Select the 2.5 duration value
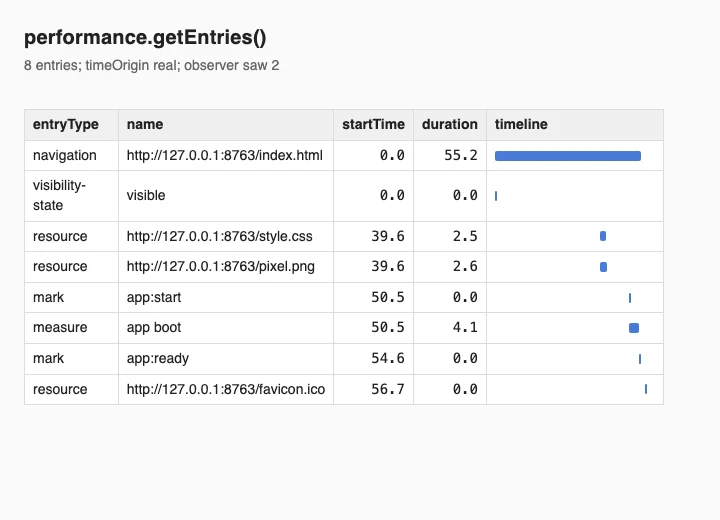 [x=465, y=236]
